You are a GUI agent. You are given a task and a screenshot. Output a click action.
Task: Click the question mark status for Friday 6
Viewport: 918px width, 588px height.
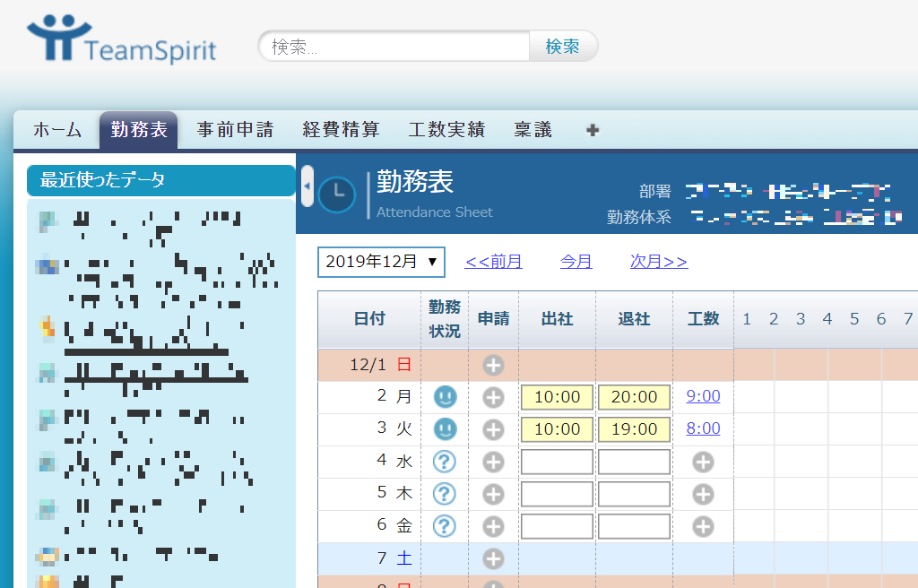[x=445, y=526]
